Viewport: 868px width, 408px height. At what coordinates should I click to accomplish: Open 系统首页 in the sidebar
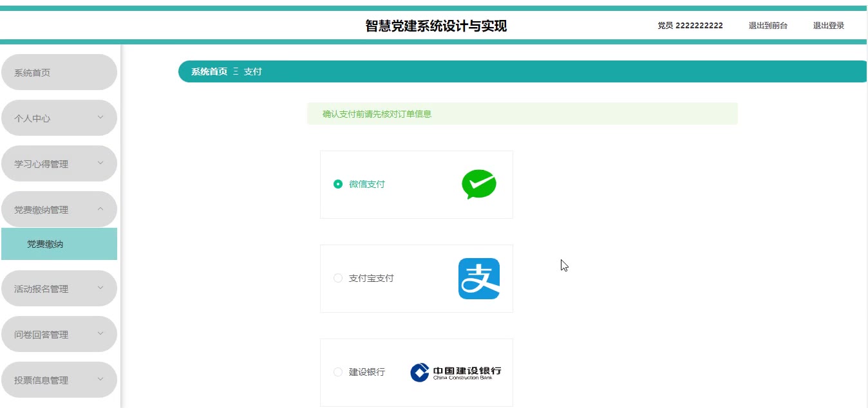point(59,72)
